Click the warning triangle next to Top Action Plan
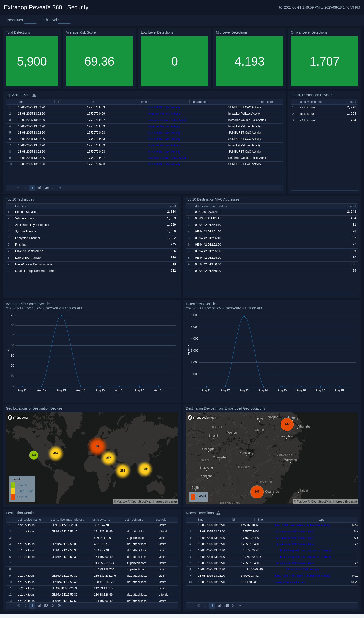 pyautogui.click(x=34, y=95)
